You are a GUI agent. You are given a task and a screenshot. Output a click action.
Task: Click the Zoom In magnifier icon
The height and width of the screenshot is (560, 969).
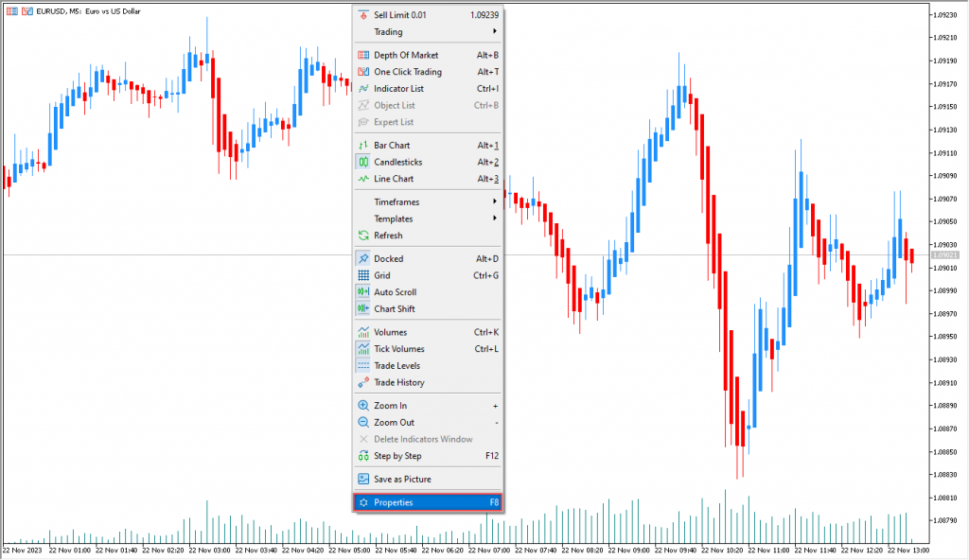(x=363, y=406)
